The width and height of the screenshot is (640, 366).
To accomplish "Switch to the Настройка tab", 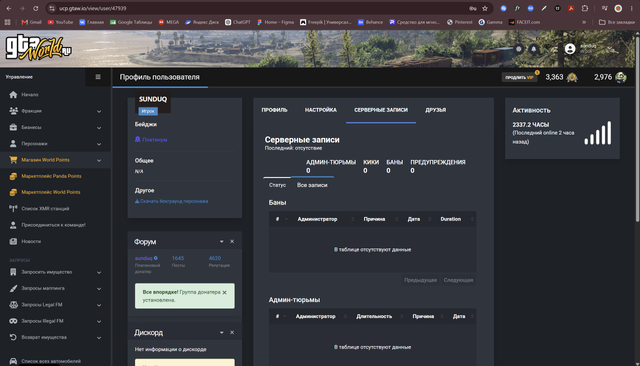I will pyautogui.click(x=321, y=110).
